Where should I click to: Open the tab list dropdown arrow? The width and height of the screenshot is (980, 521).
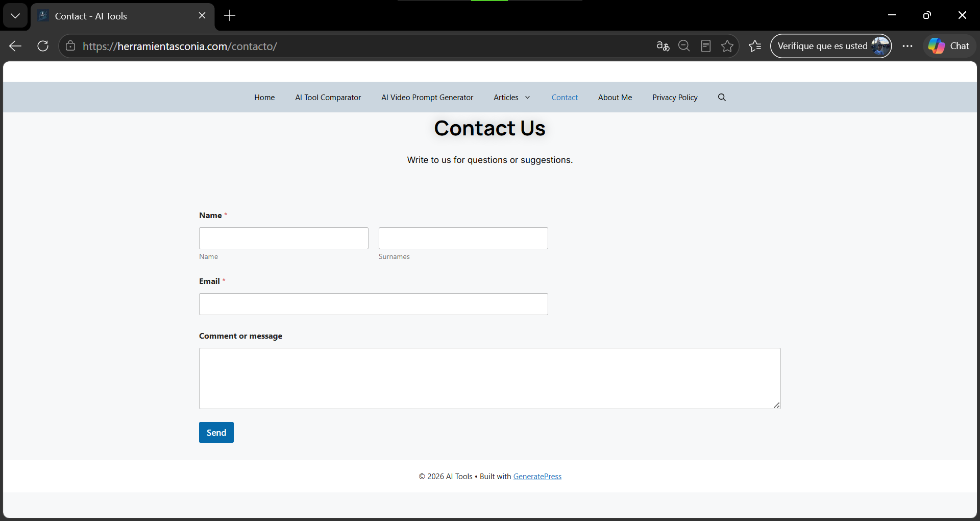click(15, 16)
